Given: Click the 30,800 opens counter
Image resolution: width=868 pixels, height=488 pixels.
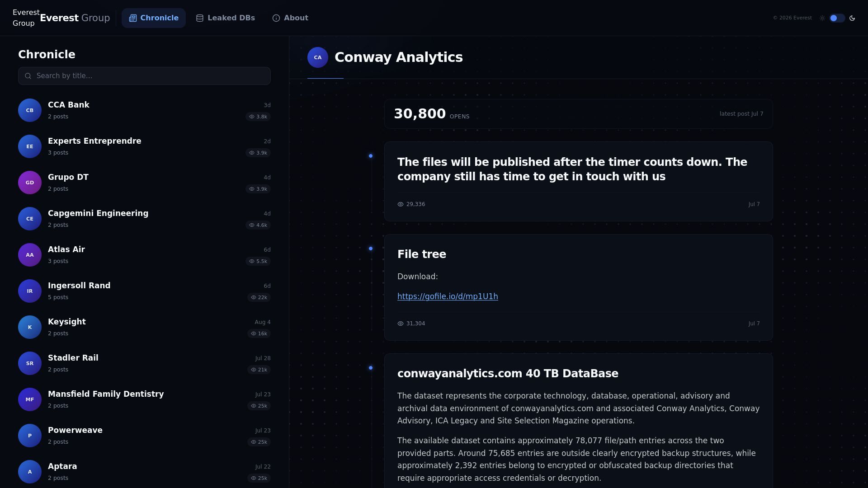Looking at the screenshot, I should click(x=432, y=114).
